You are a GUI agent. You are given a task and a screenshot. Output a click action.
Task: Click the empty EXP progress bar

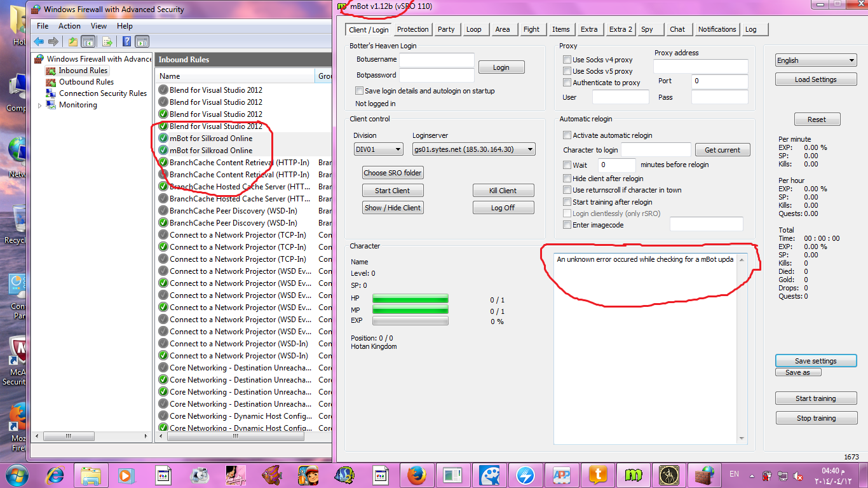pyautogui.click(x=410, y=321)
